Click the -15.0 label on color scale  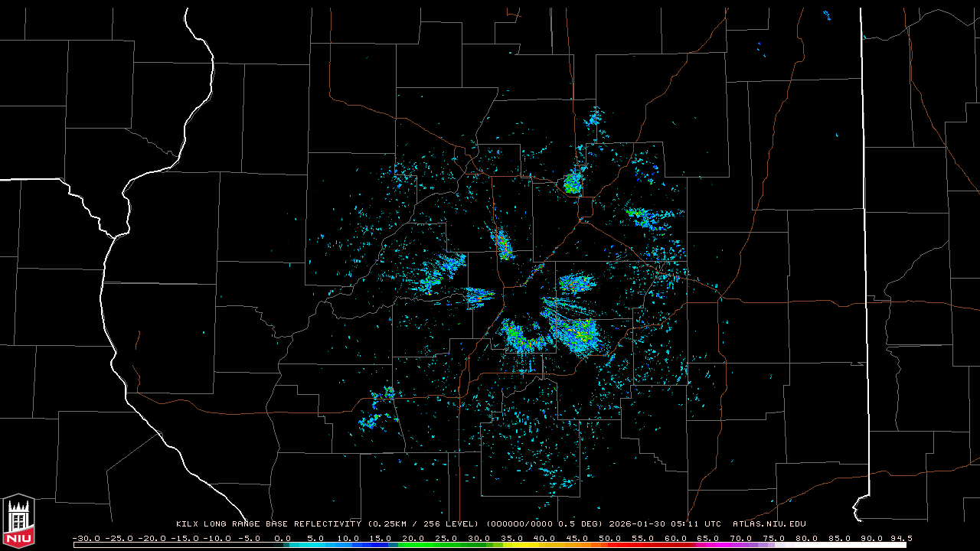click(184, 538)
